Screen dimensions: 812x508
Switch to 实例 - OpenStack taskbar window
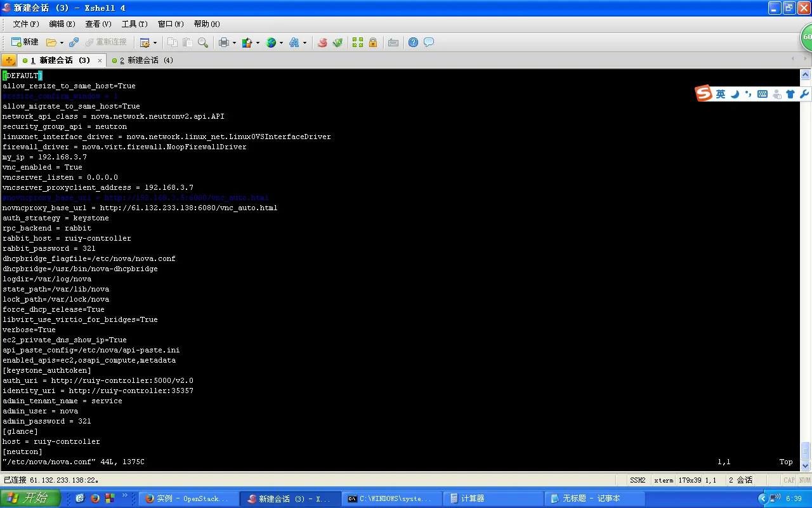pyautogui.click(x=188, y=498)
